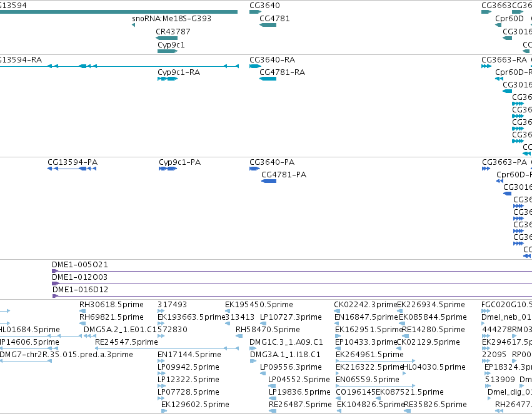Screen dimensions: 532x414
Task: Click the Cyp9c1 gene label
Action: 171,45
